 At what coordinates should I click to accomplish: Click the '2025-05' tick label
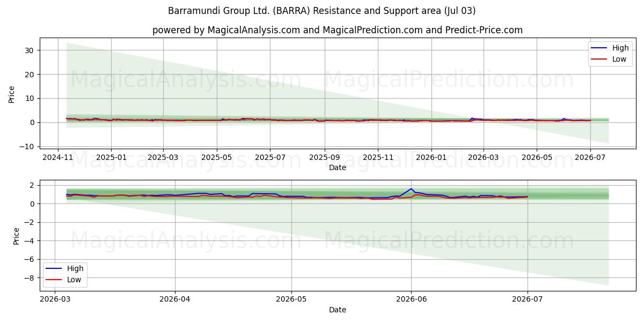pyautogui.click(x=217, y=157)
